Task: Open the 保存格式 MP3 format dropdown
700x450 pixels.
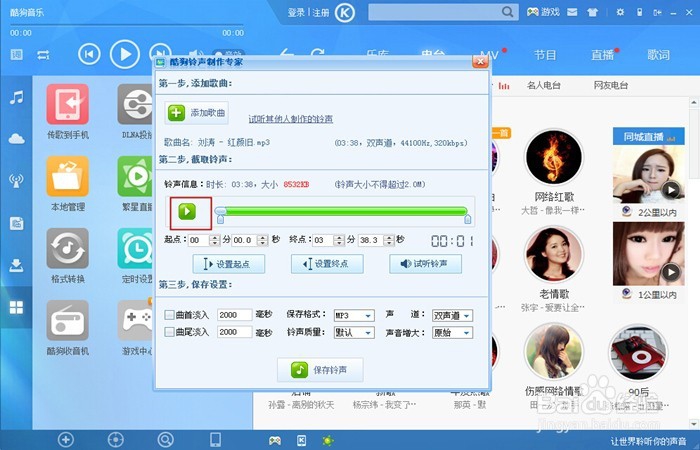Action: click(x=354, y=316)
